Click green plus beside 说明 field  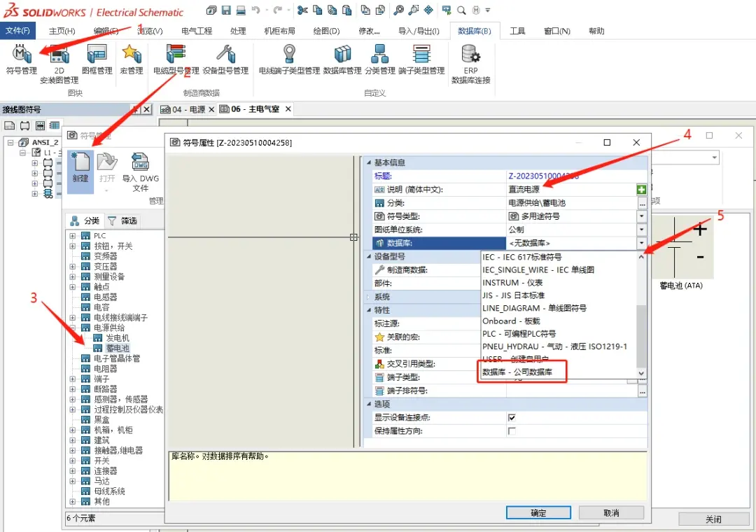(x=641, y=190)
